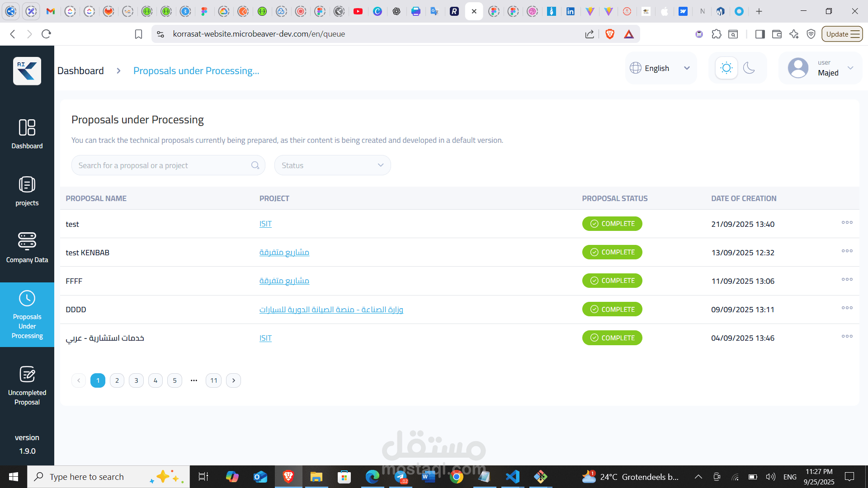Open Company Data sidebar icon
Viewport: 868px width, 488px height.
click(x=27, y=241)
